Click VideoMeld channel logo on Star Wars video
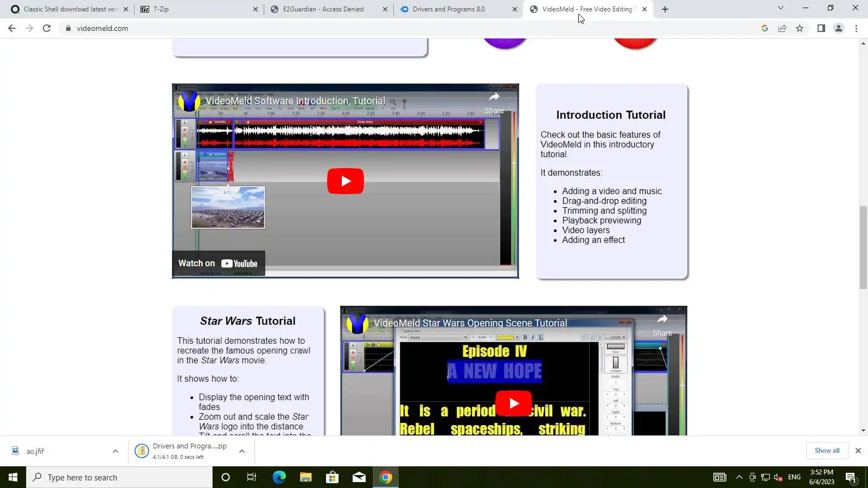868x488 pixels. tap(357, 324)
